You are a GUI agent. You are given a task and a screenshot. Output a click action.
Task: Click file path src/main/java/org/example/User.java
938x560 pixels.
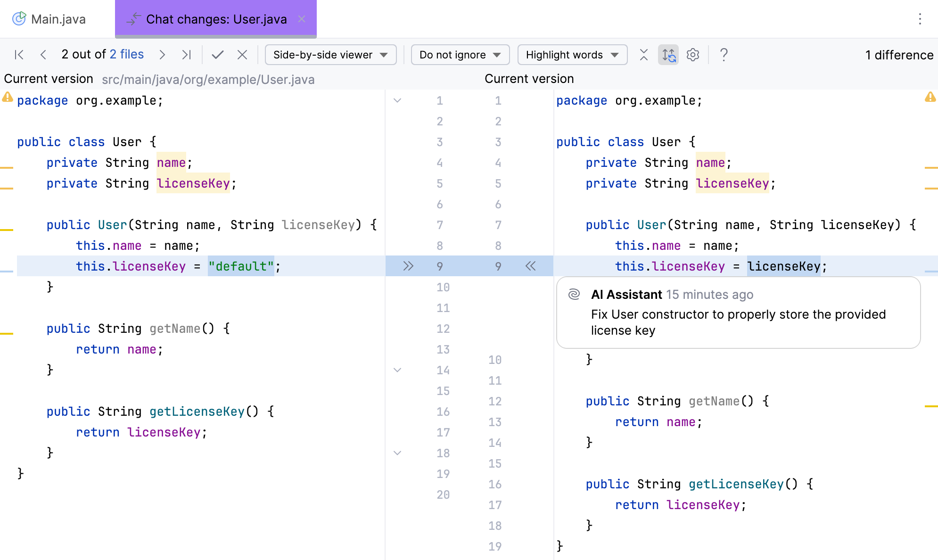pyautogui.click(x=208, y=79)
